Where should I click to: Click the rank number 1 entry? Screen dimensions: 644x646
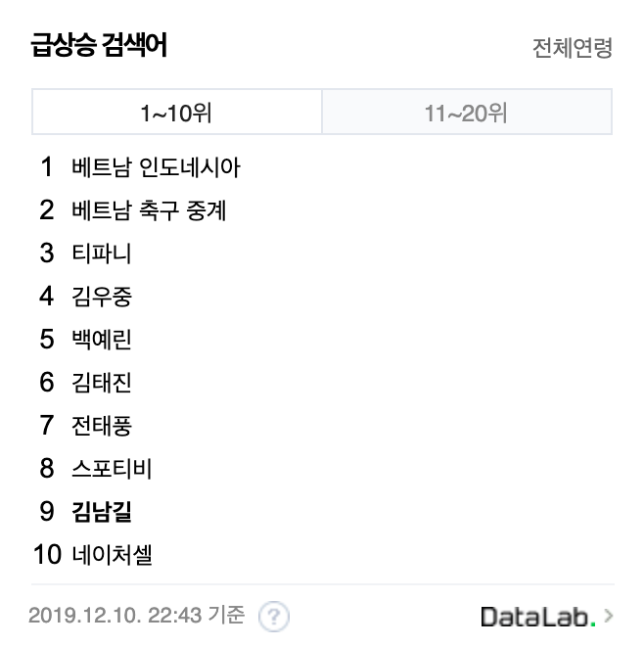tap(47, 167)
